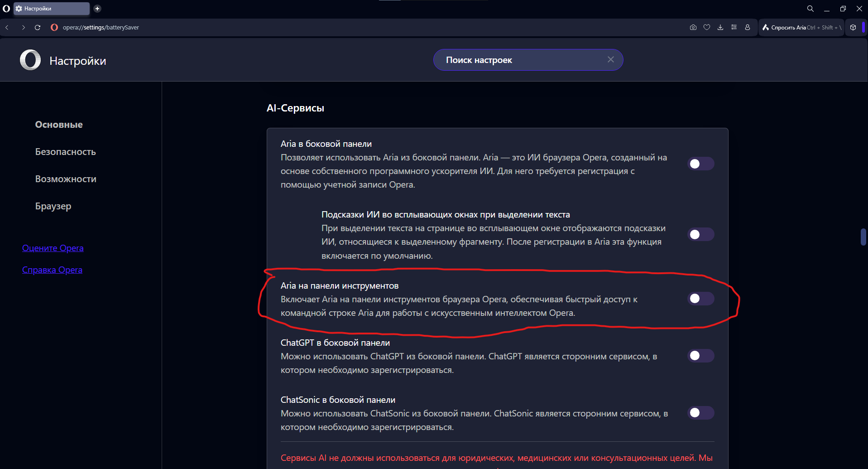Screen dimensions: 868x469
Task: Open the Opera main menu logo
Action: [x=6, y=9]
